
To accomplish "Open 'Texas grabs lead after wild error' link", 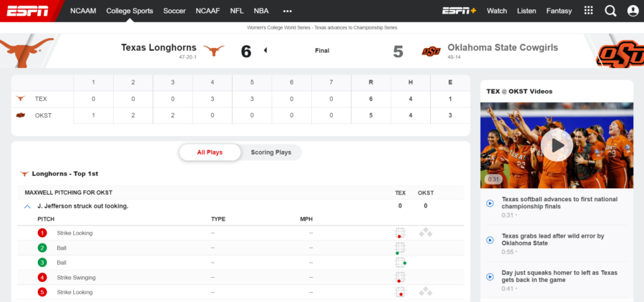I will 553,240.
